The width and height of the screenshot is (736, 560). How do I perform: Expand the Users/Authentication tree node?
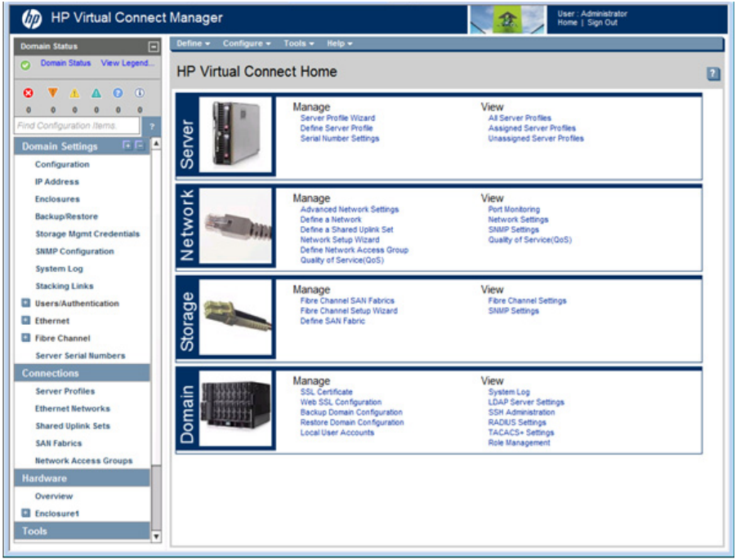coord(26,304)
